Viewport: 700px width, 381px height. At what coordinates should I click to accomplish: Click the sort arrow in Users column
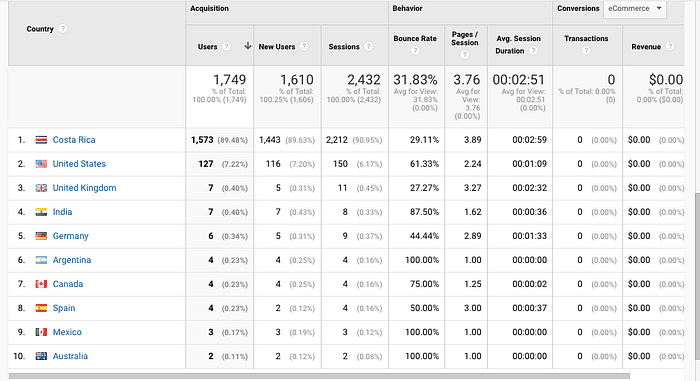pos(248,46)
